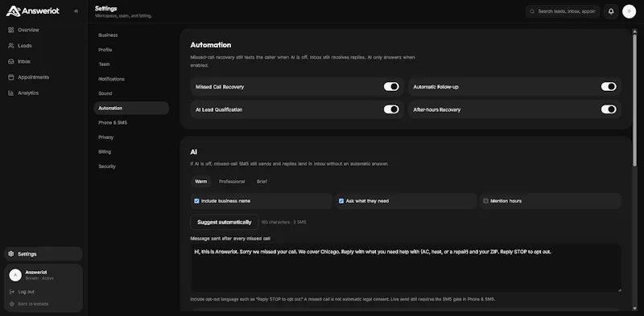Viewport: 644px width, 316px height.
Task: Click the Answeriot logo
Action: coord(33,11)
